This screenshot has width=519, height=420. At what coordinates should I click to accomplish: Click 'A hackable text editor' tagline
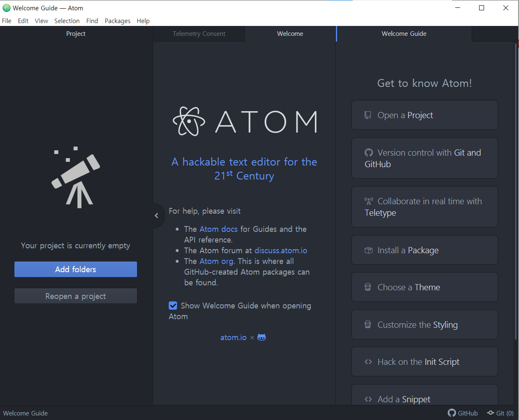point(244,168)
